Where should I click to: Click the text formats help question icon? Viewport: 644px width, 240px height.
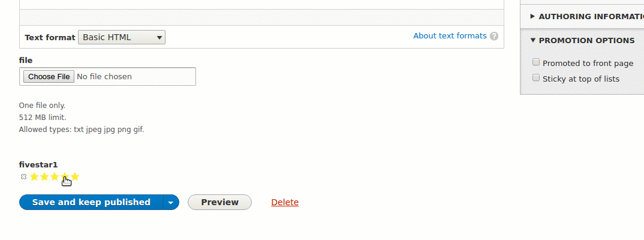tap(494, 36)
